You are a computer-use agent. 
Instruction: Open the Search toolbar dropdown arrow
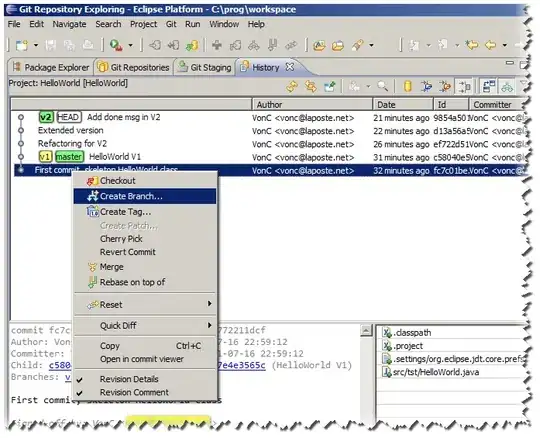[x=371, y=45]
